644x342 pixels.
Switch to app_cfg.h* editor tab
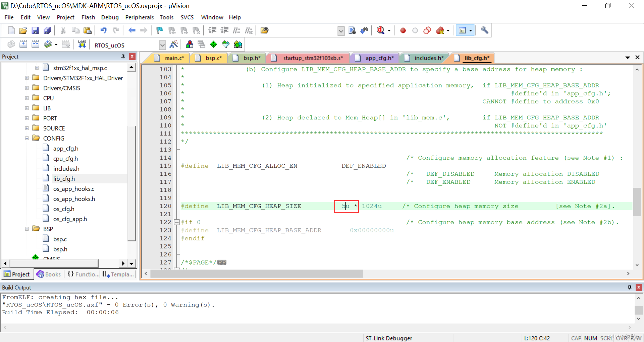click(x=375, y=58)
